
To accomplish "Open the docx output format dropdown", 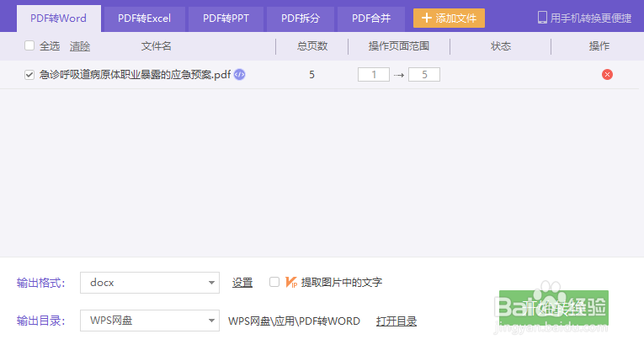I will click(x=150, y=283).
